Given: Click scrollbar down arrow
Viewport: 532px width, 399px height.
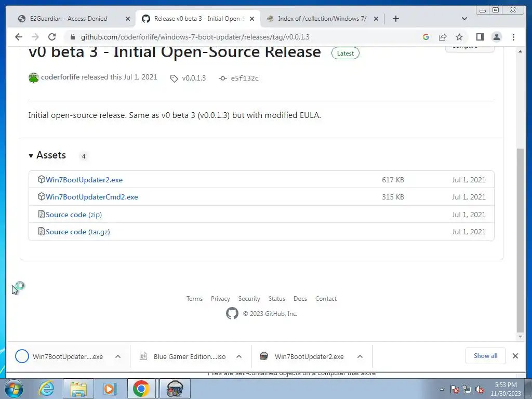Looking at the screenshot, I should 520,337.
